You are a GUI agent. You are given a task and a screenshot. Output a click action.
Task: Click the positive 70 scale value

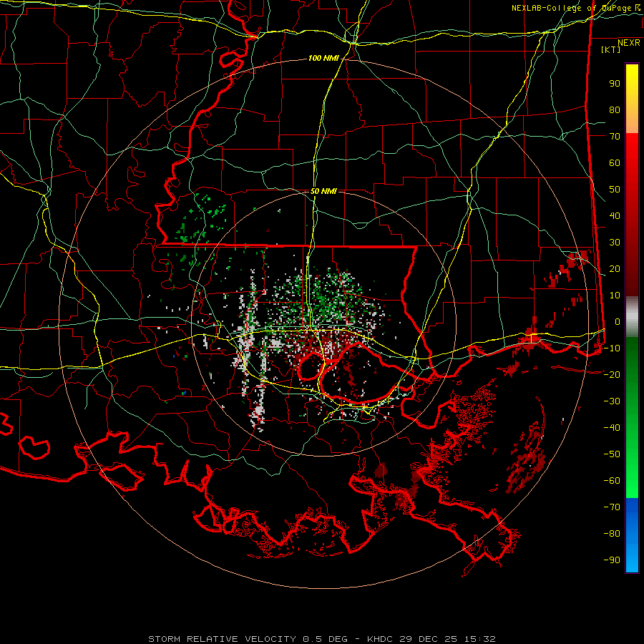615,137
